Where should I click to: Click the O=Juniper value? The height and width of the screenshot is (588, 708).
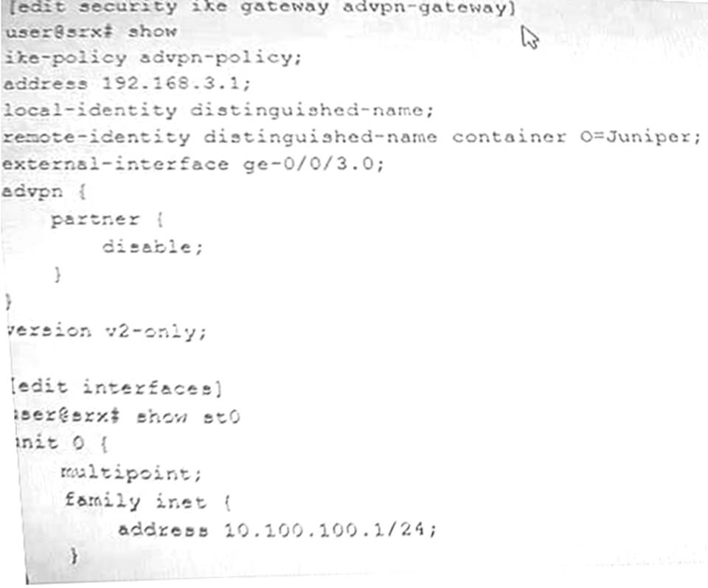[640, 136]
